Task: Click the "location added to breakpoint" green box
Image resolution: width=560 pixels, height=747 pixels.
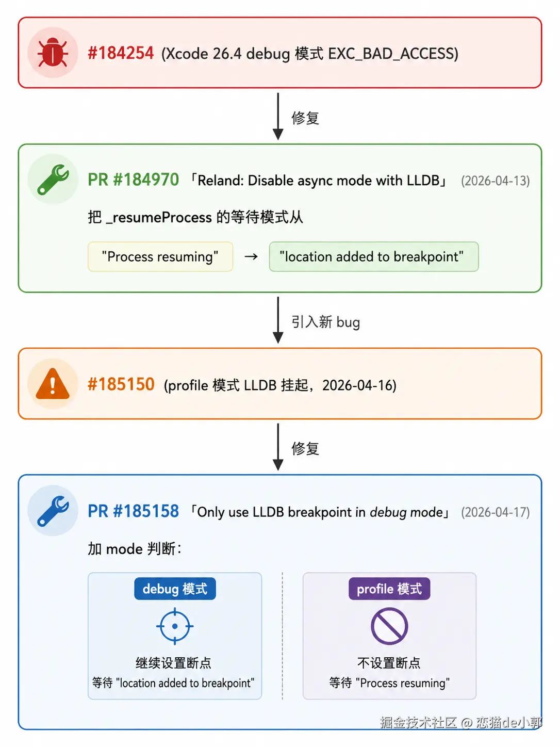Action: point(374,256)
